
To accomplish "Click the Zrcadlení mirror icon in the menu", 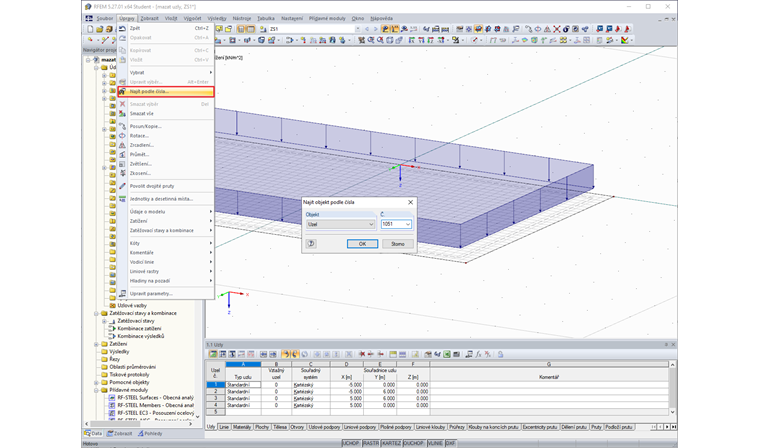I will 122,145.
